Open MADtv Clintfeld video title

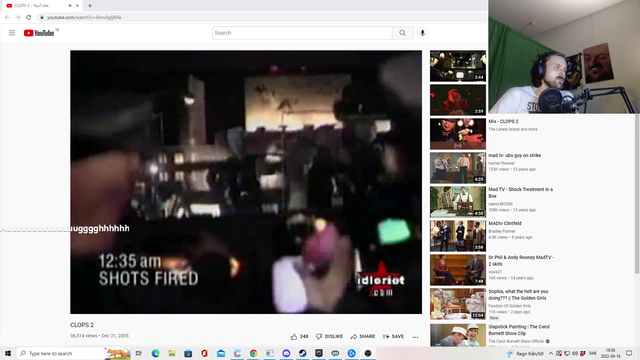click(x=505, y=224)
